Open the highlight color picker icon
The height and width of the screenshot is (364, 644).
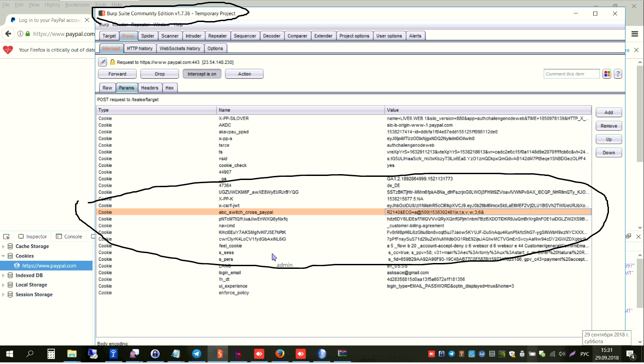click(x=607, y=74)
